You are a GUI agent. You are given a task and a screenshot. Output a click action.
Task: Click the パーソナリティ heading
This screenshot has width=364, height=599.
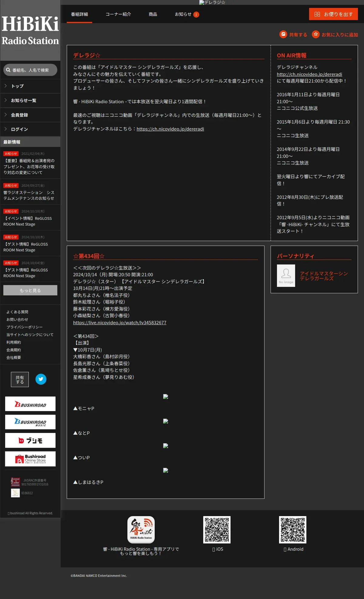click(x=295, y=256)
